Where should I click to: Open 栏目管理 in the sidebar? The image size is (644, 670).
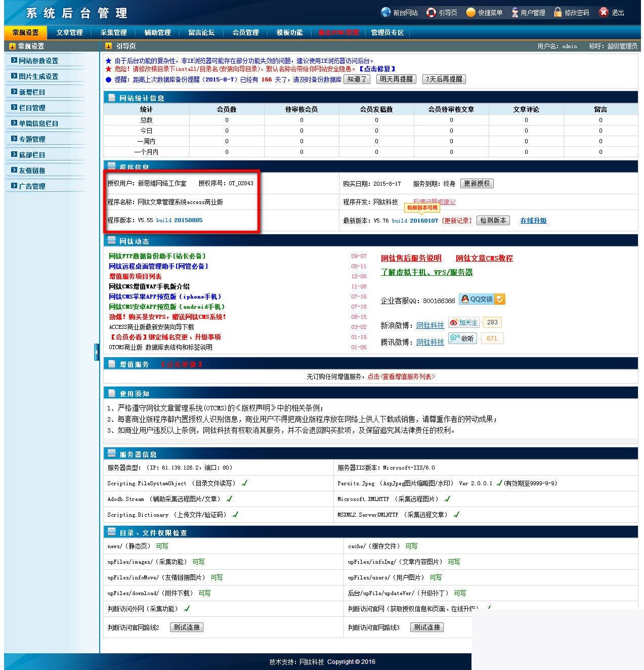coord(32,108)
